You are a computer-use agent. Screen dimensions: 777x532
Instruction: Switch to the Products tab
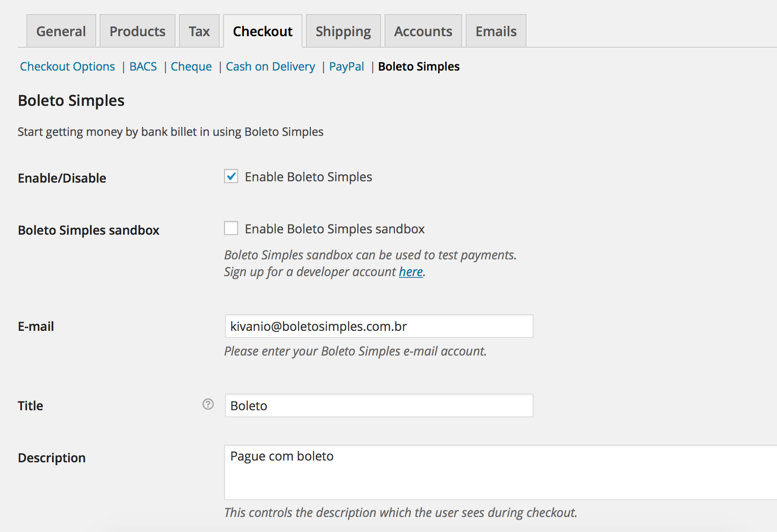tap(138, 31)
